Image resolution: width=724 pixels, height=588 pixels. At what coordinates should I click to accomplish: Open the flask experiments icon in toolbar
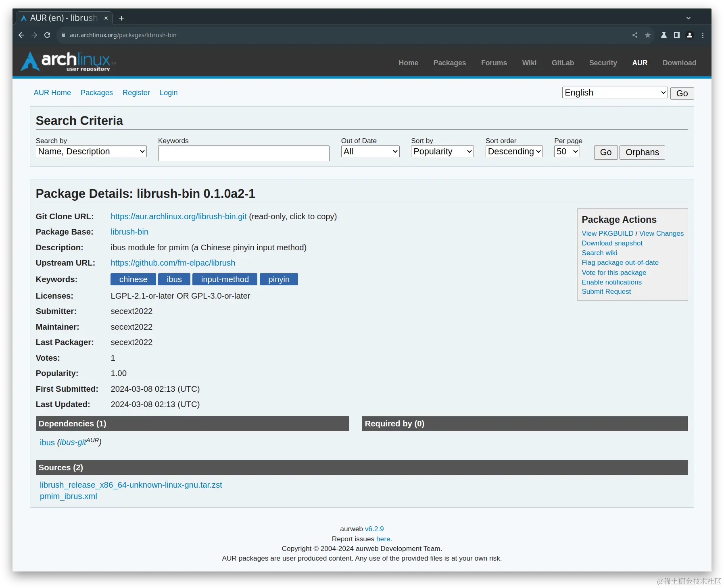[x=663, y=35]
